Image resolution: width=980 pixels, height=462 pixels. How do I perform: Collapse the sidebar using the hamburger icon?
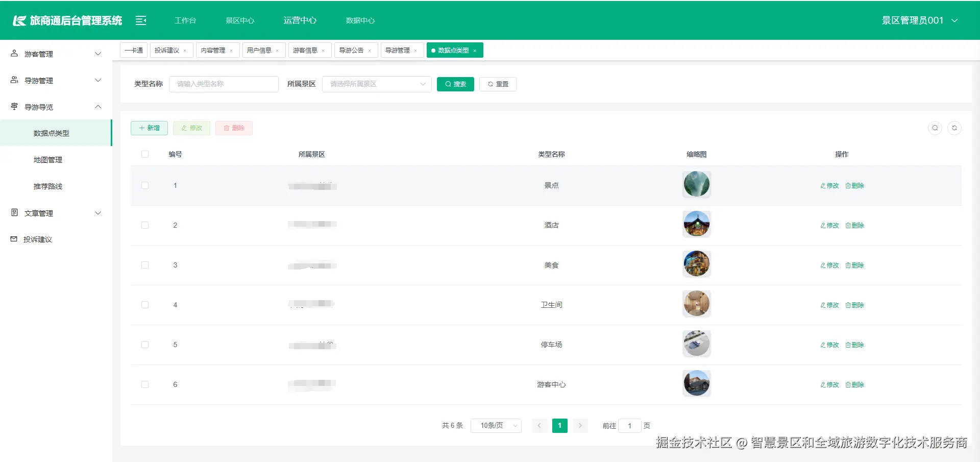(x=140, y=20)
